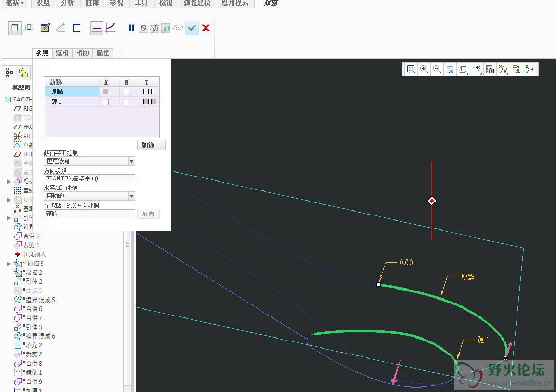Open the display style cube icon
This screenshot has width=556, height=392.
click(463, 69)
